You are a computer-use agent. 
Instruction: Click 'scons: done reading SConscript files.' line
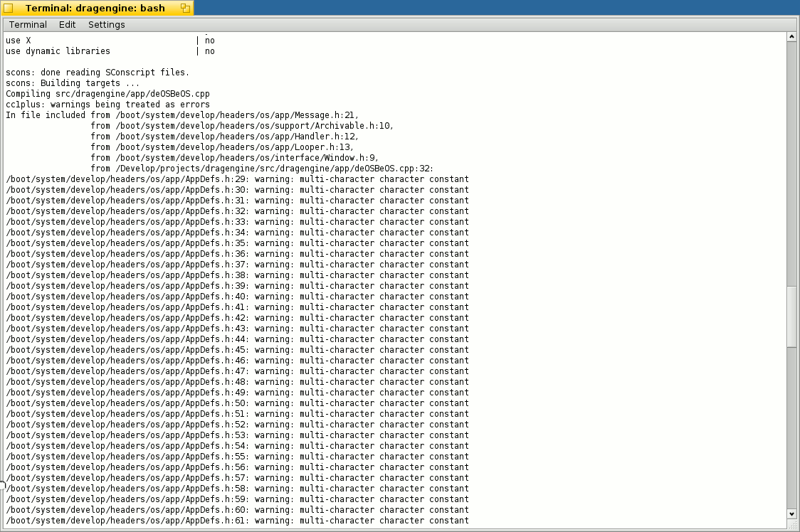coord(98,73)
